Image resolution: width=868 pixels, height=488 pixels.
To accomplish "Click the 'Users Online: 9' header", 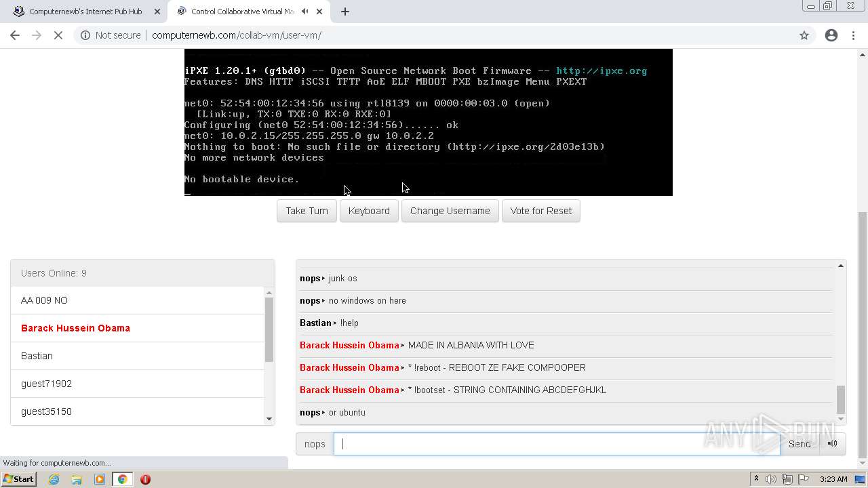I will (x=142, y=273).
